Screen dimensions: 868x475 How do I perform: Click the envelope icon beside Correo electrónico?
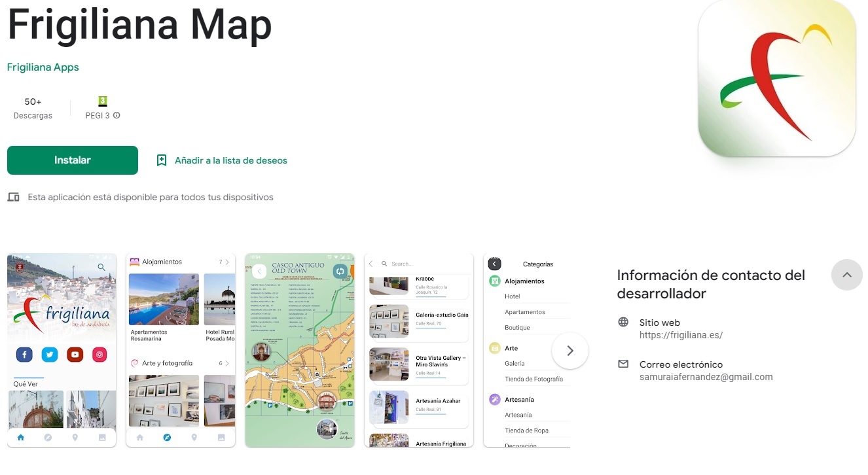point(623,364)
